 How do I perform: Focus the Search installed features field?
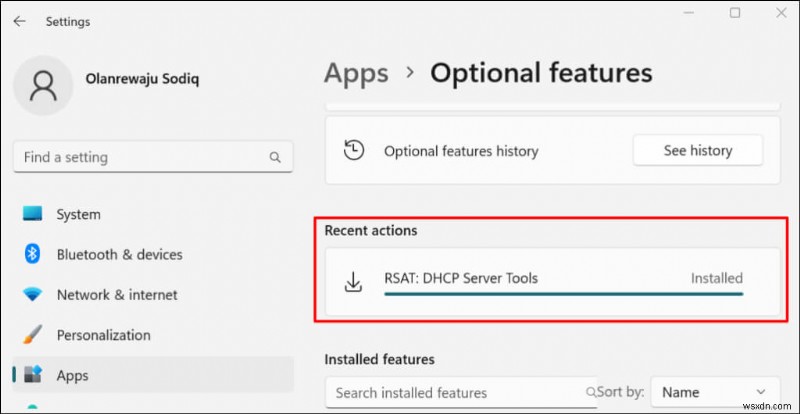(x=461, y=393)
